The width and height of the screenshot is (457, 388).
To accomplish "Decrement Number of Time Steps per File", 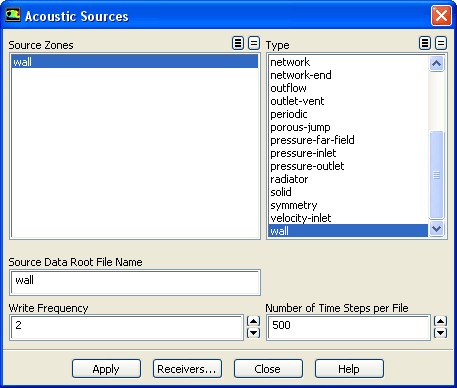I will 440,333.
